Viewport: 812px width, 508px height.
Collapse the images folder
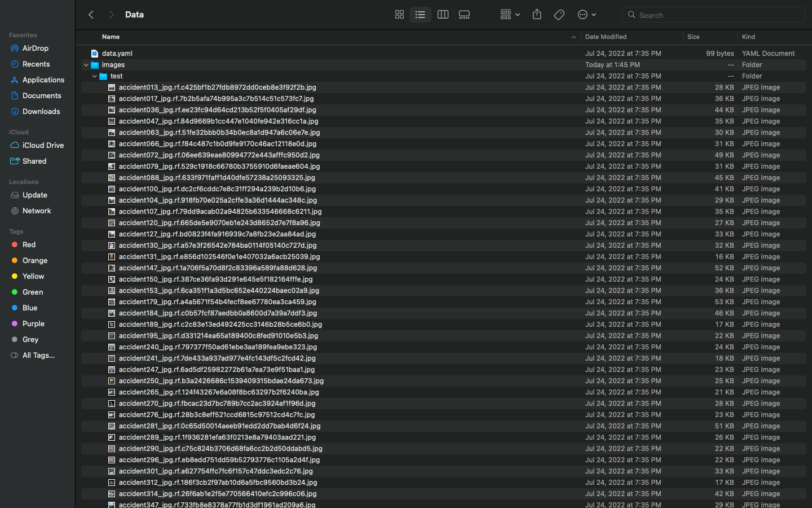[x=86, y=65]
